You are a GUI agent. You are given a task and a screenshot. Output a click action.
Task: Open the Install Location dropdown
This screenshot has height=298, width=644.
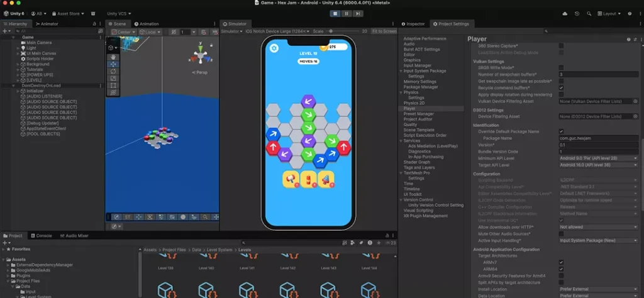click(x=599, y=289)
